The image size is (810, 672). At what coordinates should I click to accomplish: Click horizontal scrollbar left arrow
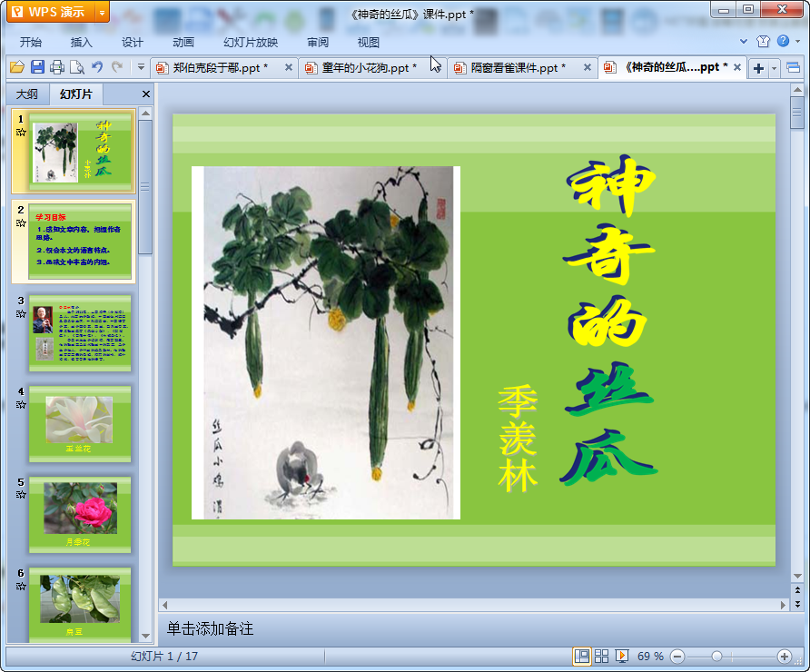[x=164, y=605]
